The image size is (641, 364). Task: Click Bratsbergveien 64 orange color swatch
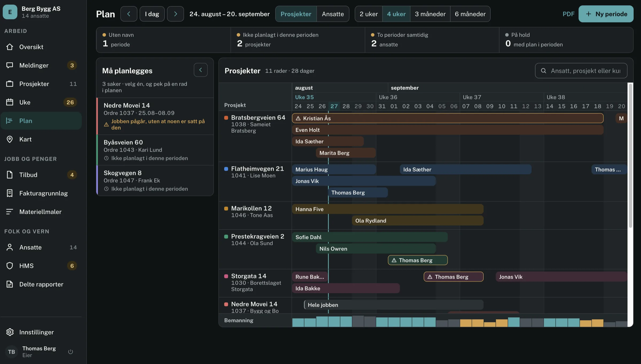226,117
